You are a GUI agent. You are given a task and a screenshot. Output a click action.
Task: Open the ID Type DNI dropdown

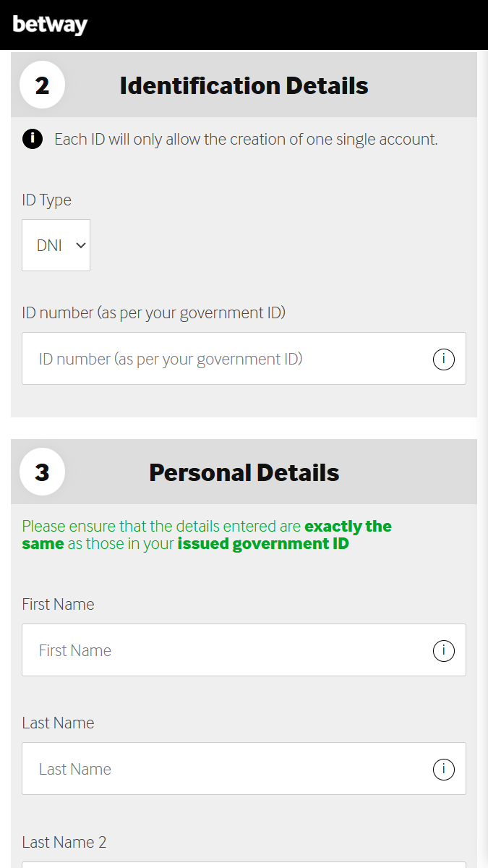click(56, 245)
